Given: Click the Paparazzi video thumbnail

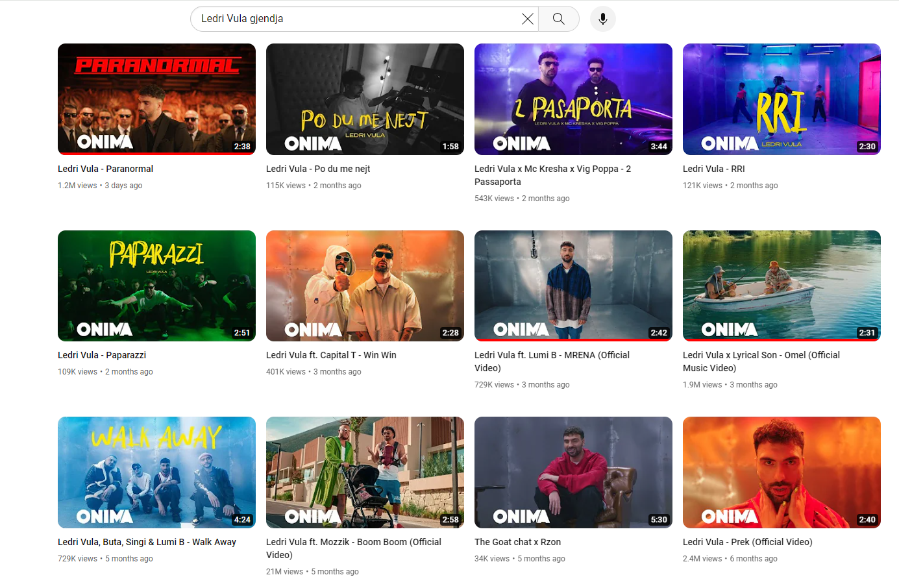Looking at the screenshot, I should click(x=156, y=286).
